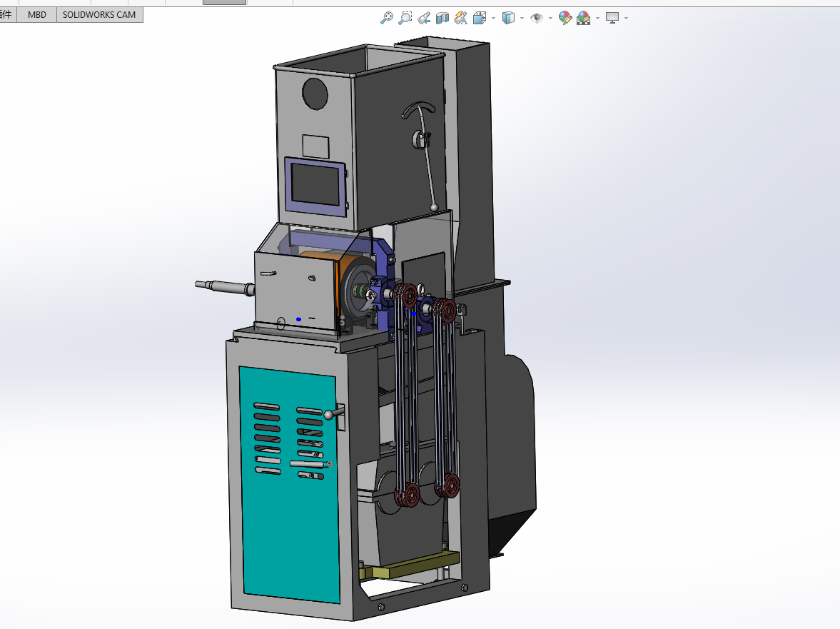Open the SOLIDWORKS CAM tab
Viewport: 840px width, 629px height.
99,14
